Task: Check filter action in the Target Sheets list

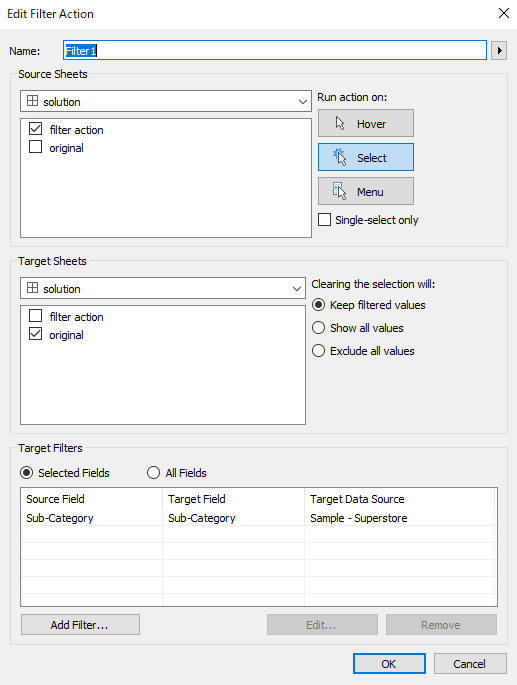Action: 35,316
